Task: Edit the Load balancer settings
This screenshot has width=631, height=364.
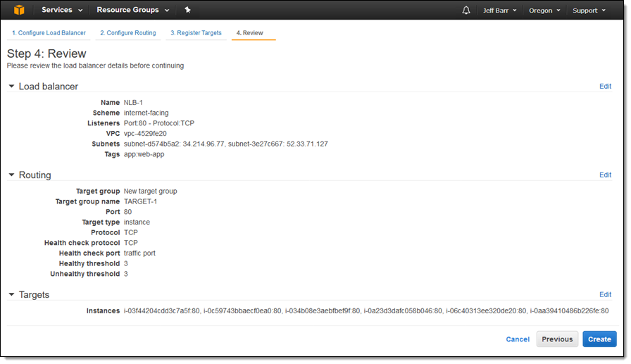Action: [605, 87]
